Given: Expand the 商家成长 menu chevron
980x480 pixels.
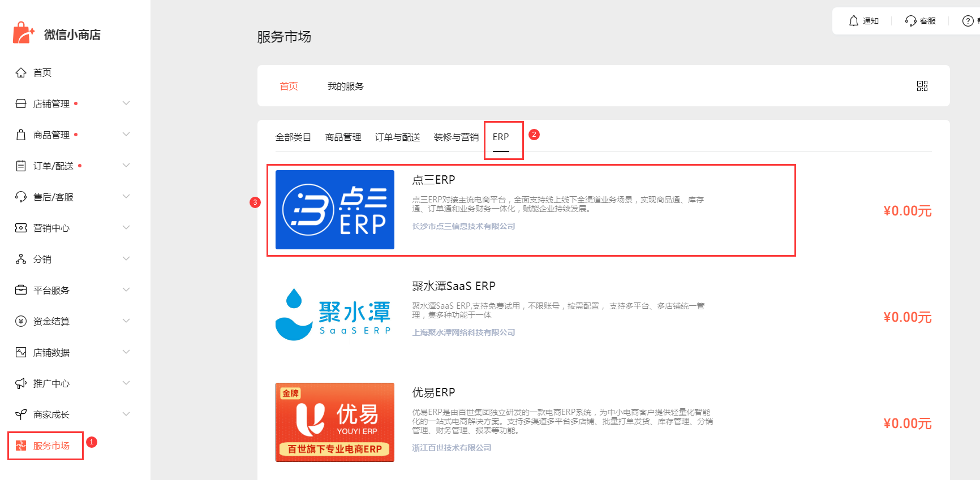Looking at the screenshot, I should pos(126,414).
